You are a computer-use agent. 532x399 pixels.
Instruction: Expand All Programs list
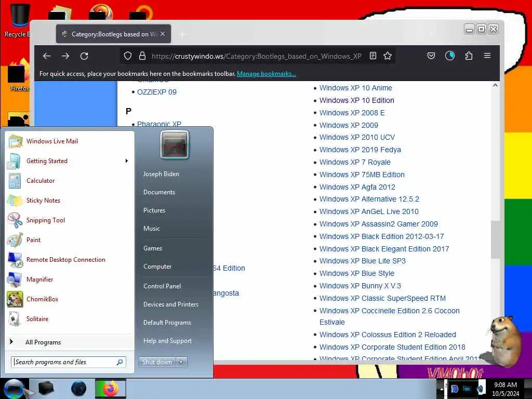tap(69, 342)
